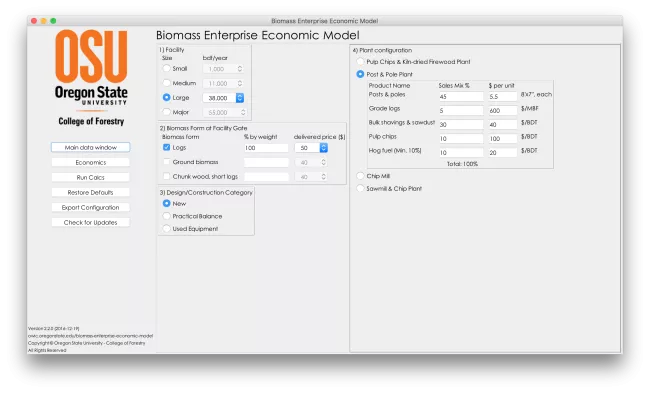Viewport: 650px width, 393px height.
Task: Click Bulk shavings & sawdust Sales Mix field
Action: (x=461, y=124)
